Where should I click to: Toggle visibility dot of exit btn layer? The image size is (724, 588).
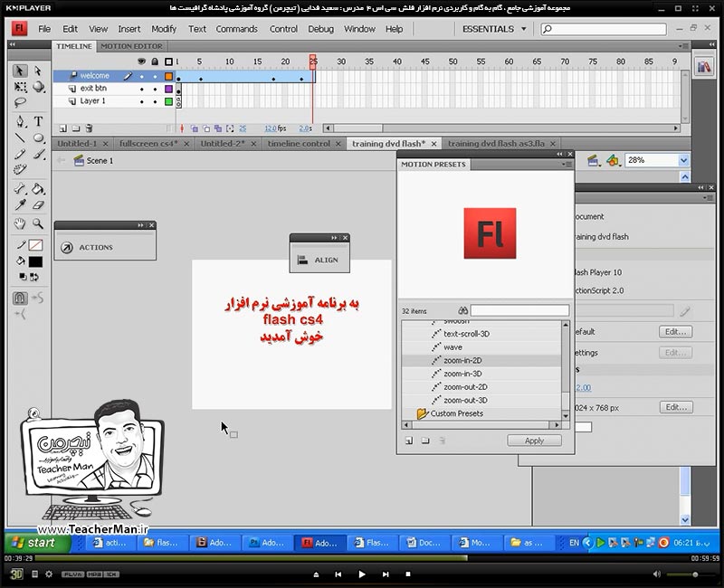pyautogui.click(x=142, y=89)
